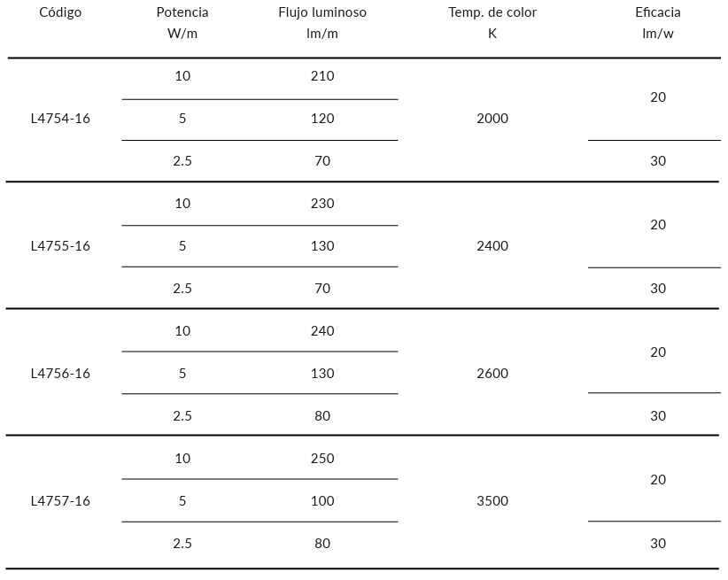Select the 3500 color temperature cell
The image size is (728, 580).
click(x=492, y=501)
